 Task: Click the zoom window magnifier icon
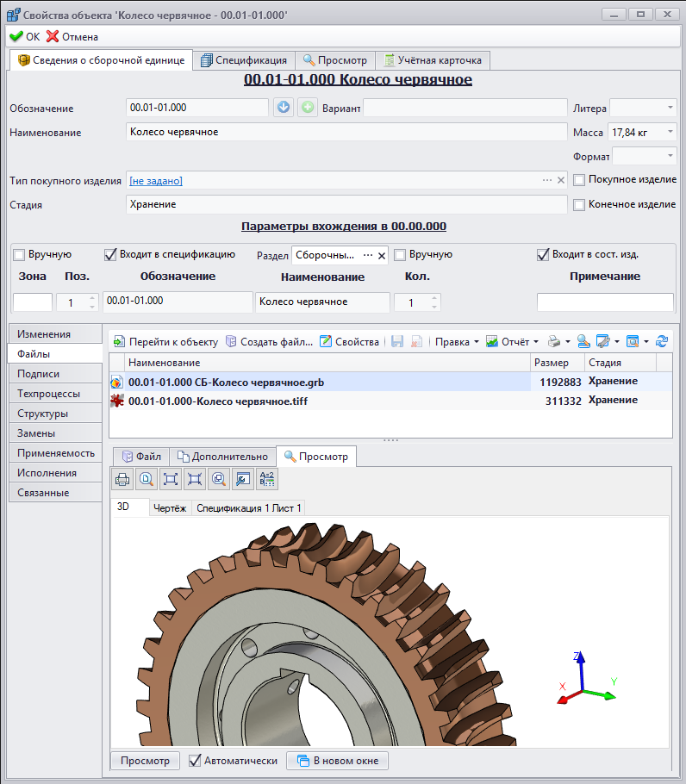tap(219, 480)
